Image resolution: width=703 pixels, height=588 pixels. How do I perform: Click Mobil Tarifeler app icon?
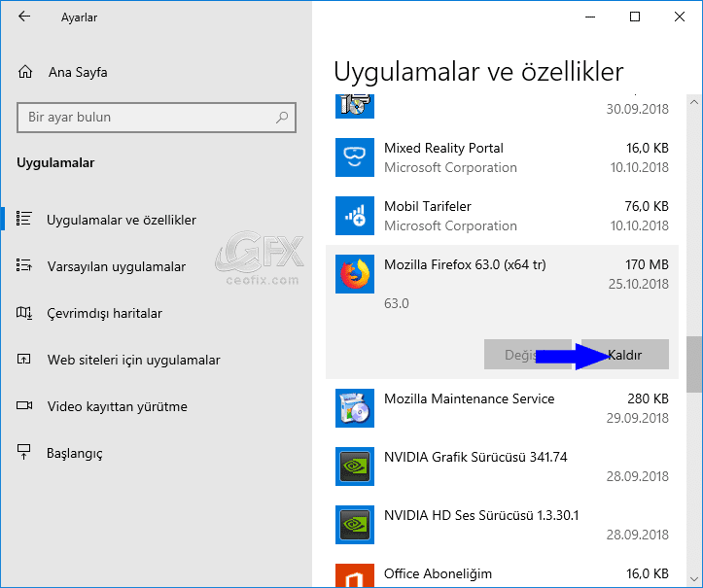coord(355,216)
